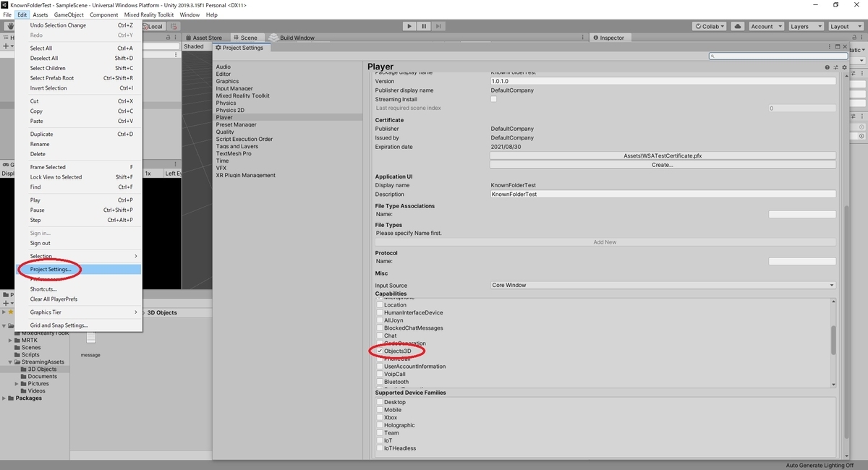This screenshot has height=470, width=868.
Task: Open the Input Source dropdown
Action: 663,286
